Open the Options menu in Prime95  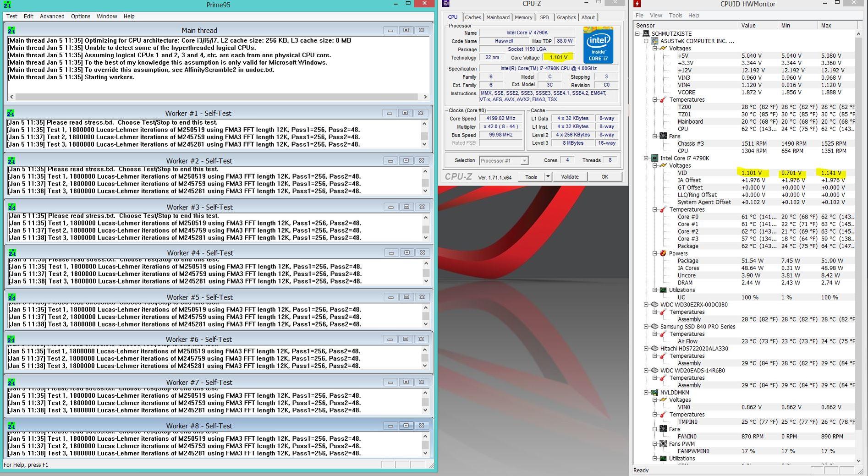pos(81,16)
